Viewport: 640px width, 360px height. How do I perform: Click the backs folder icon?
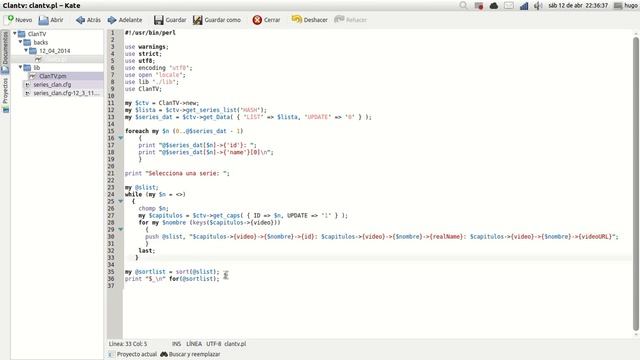(x=27, y=42)
